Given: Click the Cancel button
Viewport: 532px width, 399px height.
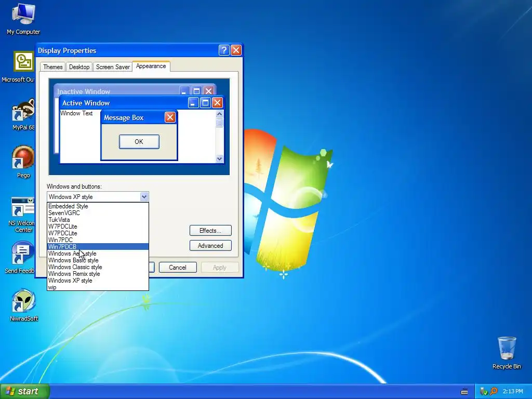Looking at the screenshot, I should [x=178, y=268].
